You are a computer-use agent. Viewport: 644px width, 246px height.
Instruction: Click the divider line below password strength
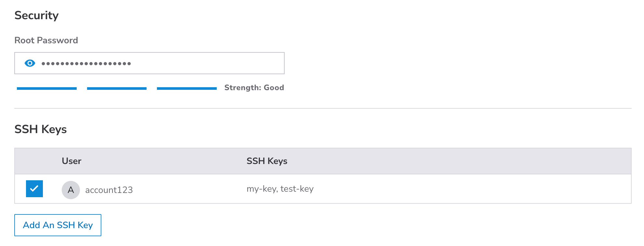click(x=323, y=108)
